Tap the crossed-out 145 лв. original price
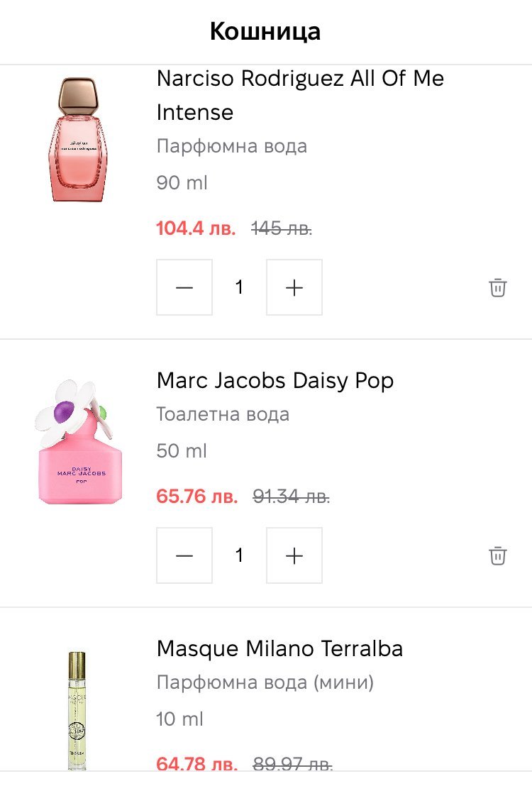Screen dimensions: 532x803 [x=282, y=229]
